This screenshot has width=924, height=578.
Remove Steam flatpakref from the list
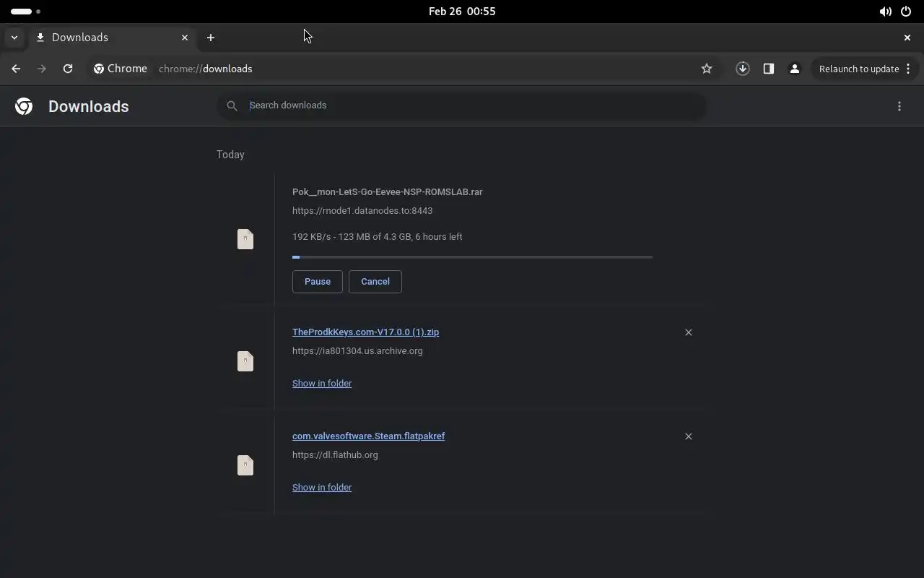688,436
